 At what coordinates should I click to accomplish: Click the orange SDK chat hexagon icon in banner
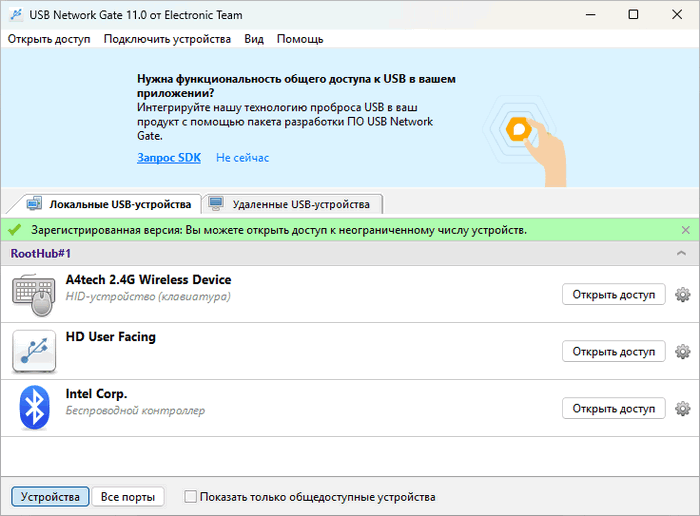click(519, 129)
